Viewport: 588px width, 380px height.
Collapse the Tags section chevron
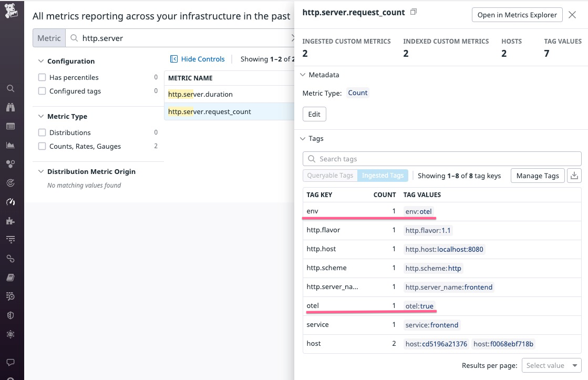[x=303, y=138]
